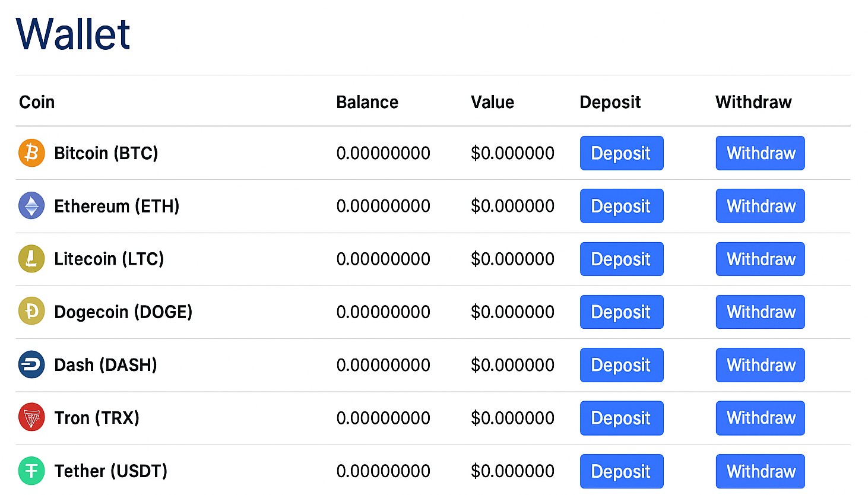Viewport: 868px width, 495px height.
Task: Select the Tether (USDT) coin name
Action: (111, 471)
